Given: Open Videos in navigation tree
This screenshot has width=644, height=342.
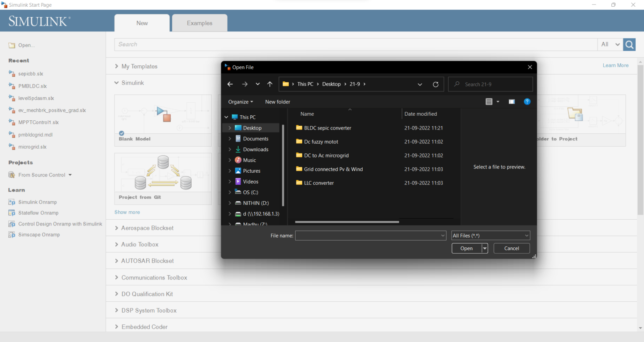Looking at the screenshot, I should [252, 181].
